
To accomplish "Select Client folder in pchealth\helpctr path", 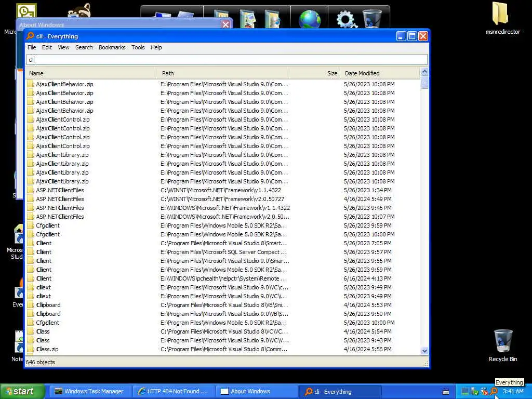I will point(223,278).
